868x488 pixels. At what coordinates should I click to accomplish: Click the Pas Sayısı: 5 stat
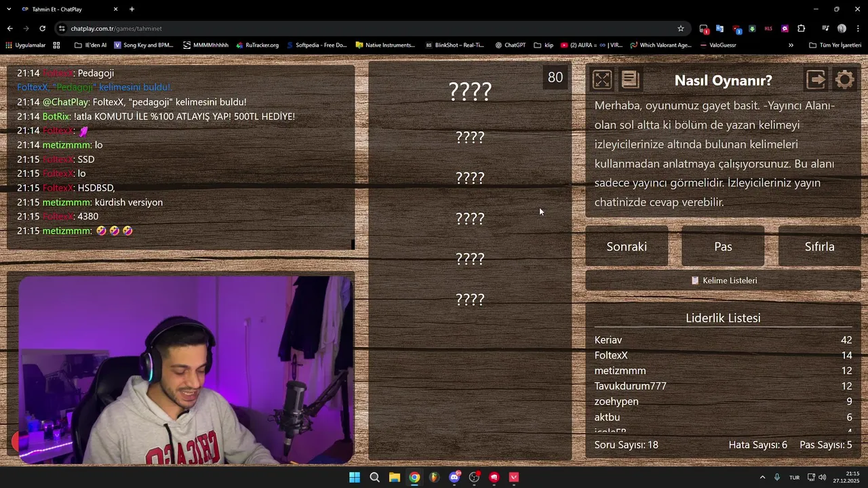(x=826, y=445)
